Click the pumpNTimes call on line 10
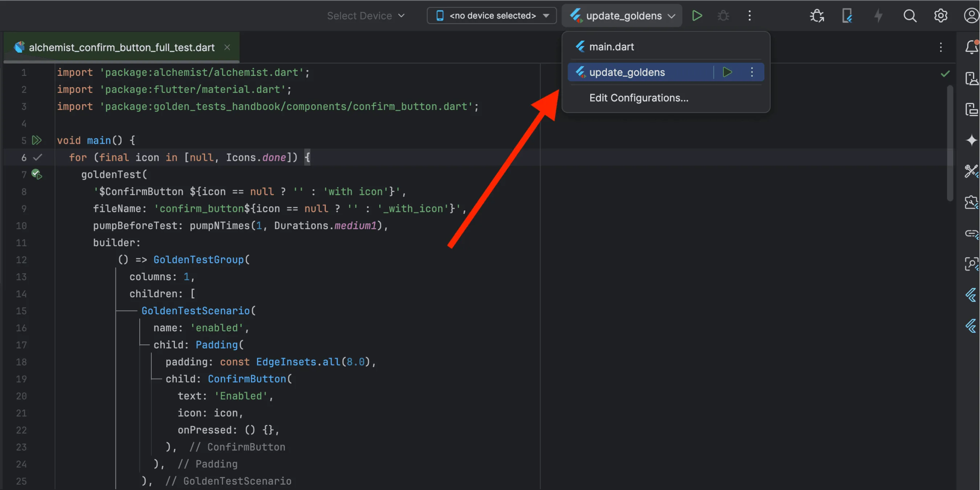Viewport: 980px width, 490px height. (x=220, y=226)
